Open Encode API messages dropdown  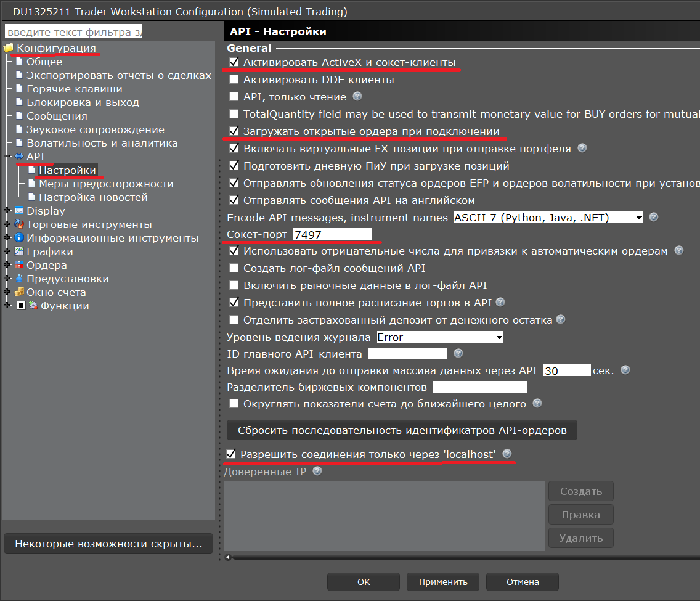point(548,218)
